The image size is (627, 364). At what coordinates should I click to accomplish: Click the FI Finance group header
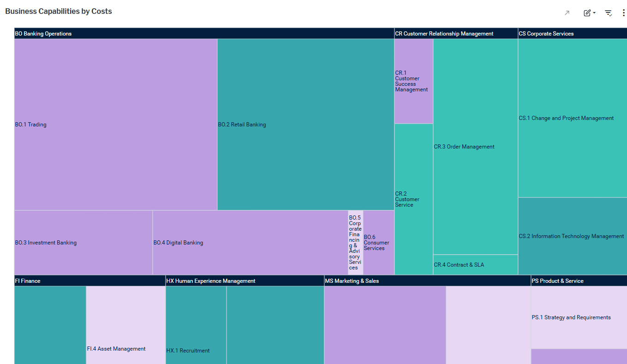tap(28, 281)
